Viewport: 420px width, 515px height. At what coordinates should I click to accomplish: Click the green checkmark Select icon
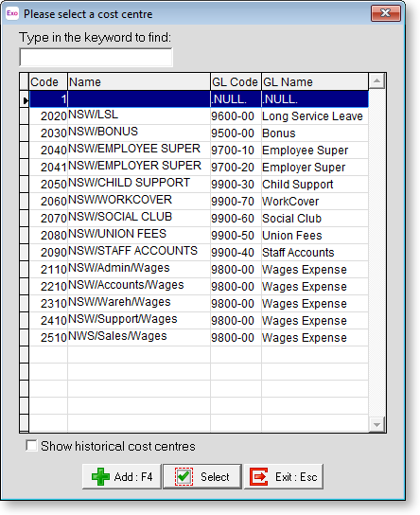coord(184,476)
